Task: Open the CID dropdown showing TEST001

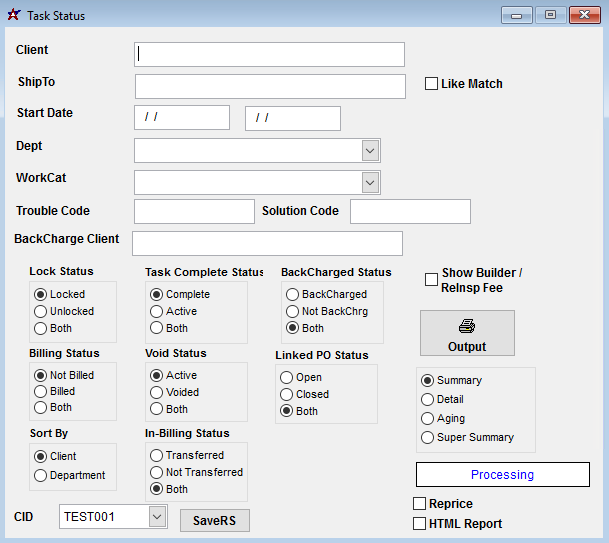Action: [157, 516]
